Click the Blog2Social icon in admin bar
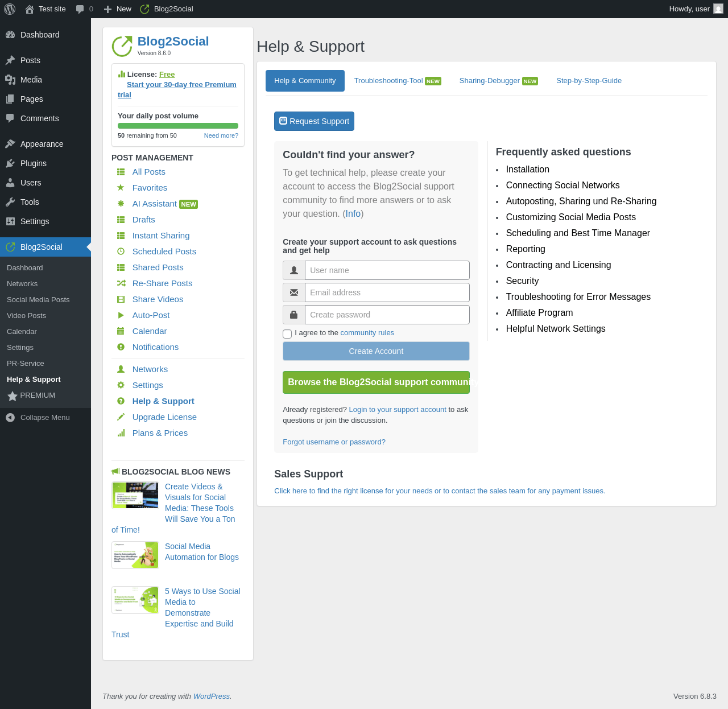Image resolution: width=728 pixels, height=709 pixels. tap(145, 9)
